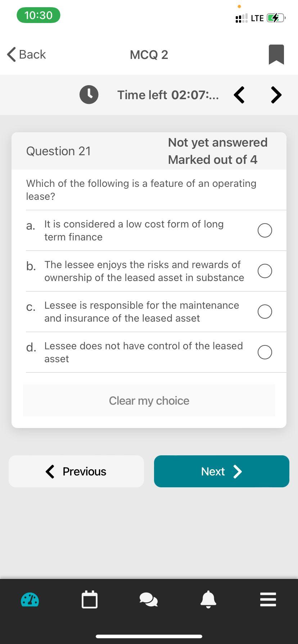Open the chat messages icon

[x=149, y=600]
